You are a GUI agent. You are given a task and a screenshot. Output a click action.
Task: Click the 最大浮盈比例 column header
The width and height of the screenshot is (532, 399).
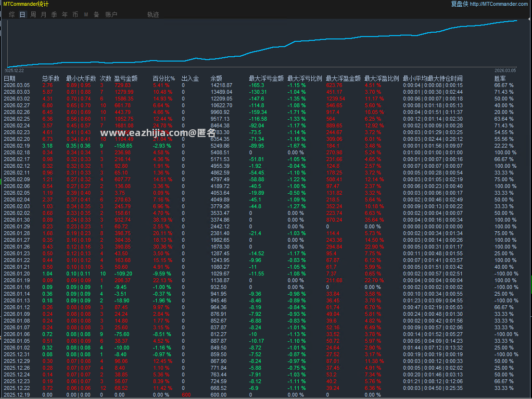point(381,78)
